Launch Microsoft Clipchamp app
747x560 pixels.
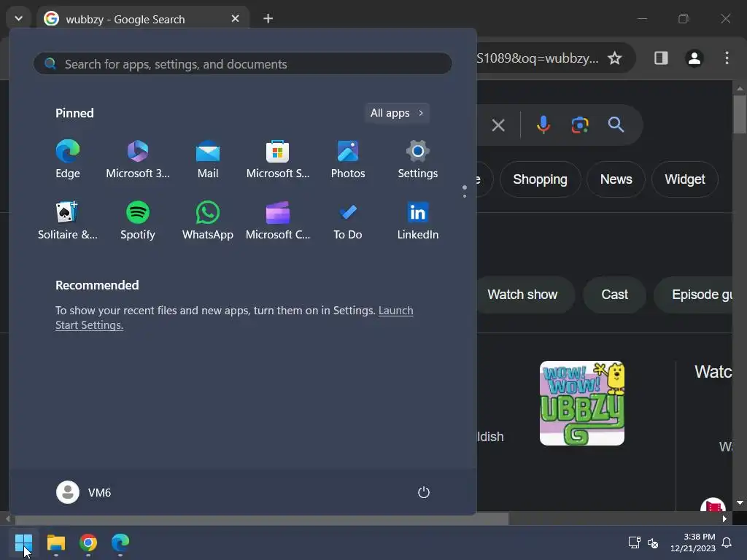pyautogui.click(x=278, y=220)
